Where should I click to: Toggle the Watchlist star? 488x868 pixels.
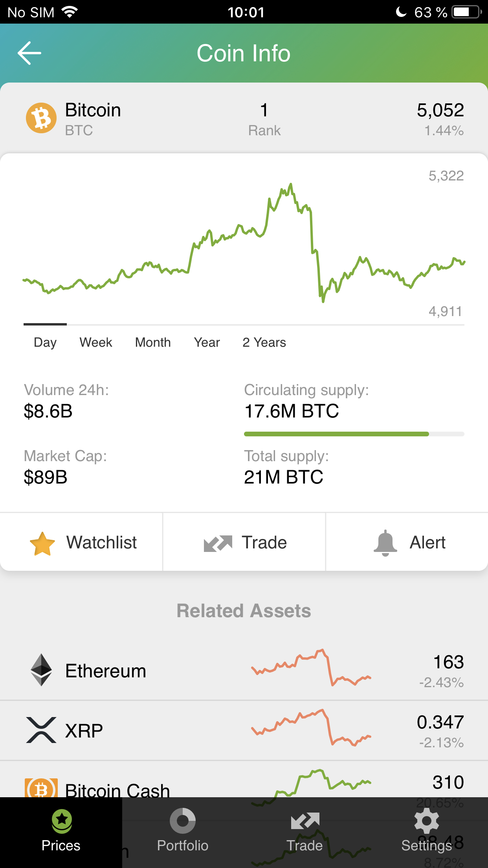click(x=42, y=544)
